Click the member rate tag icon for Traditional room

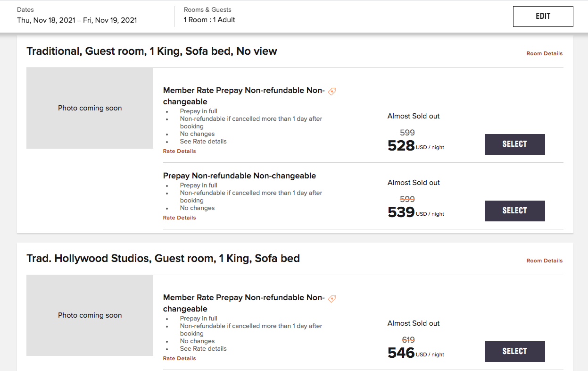coord(332,91)
